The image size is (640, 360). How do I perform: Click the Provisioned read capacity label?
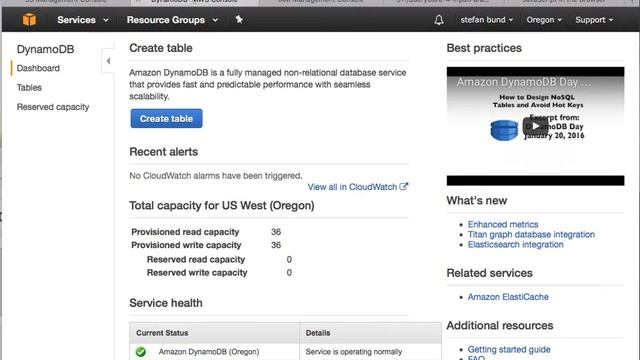(185, 232)
